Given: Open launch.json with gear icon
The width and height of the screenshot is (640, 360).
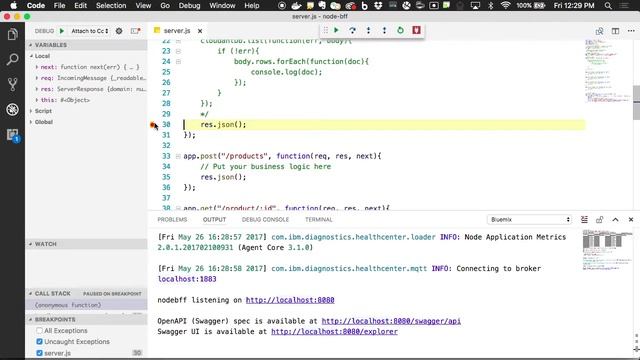Looking at the screenshot, I should (x=119, y=31).
